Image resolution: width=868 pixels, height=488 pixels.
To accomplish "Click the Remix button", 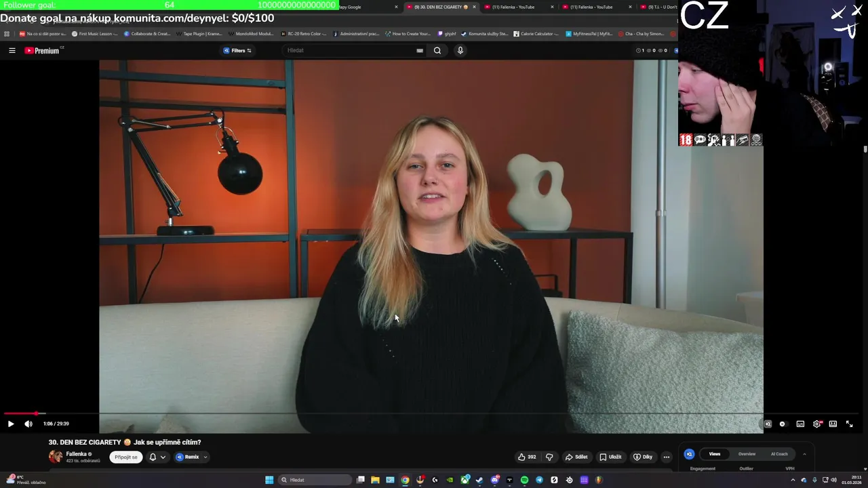I will point(188,457).
